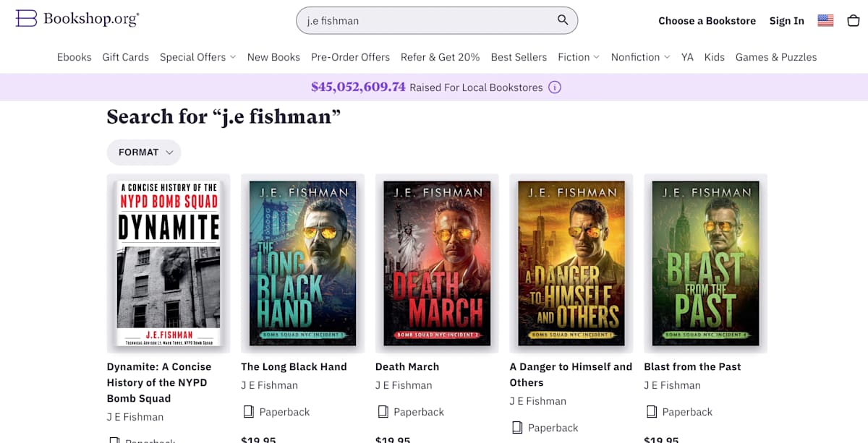This screenshot has height=443, width=868.
Task: Open Refer & Get 20%
Action: click(x=441, y=57)
